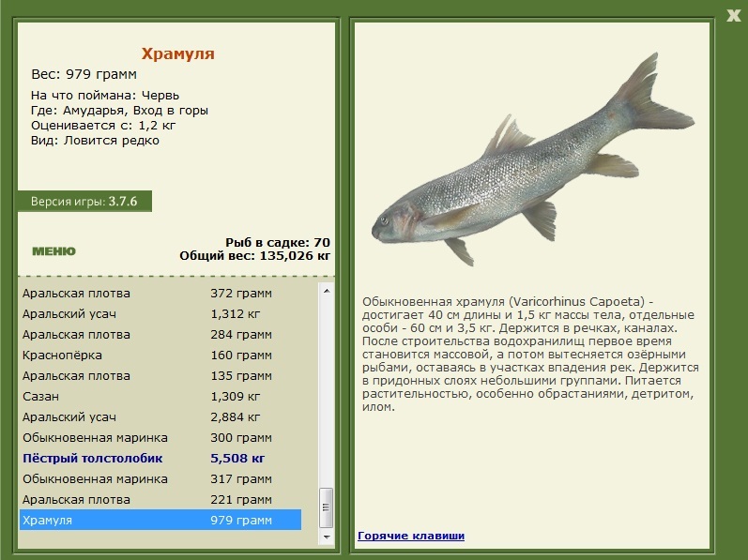Select the Аральская плотва 221 грамм row
The height and width of the screenshot is (560, 748).
(x=160, y=499)
